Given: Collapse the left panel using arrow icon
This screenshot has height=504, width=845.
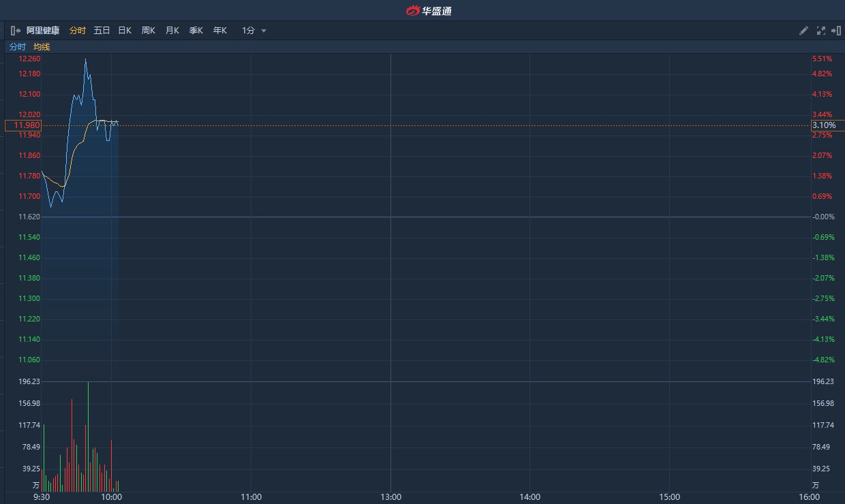Looking at the screenshot, I should point(15,31).
